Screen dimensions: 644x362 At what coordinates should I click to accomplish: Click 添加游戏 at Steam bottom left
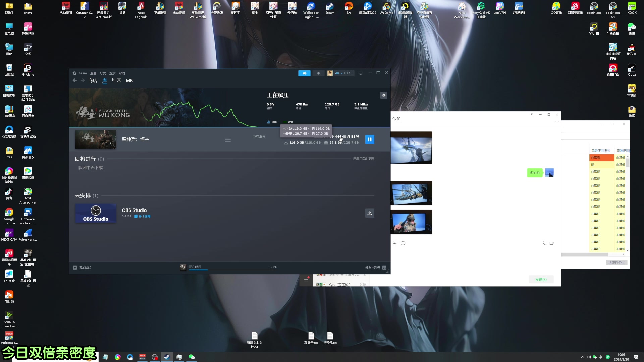click(82, 268)
